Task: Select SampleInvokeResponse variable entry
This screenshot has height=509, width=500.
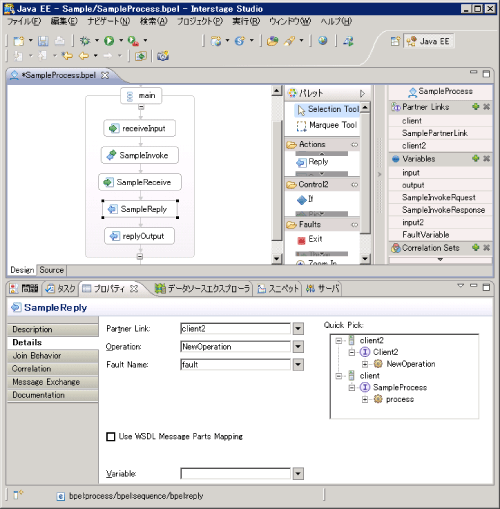Action: coord(440,210)
